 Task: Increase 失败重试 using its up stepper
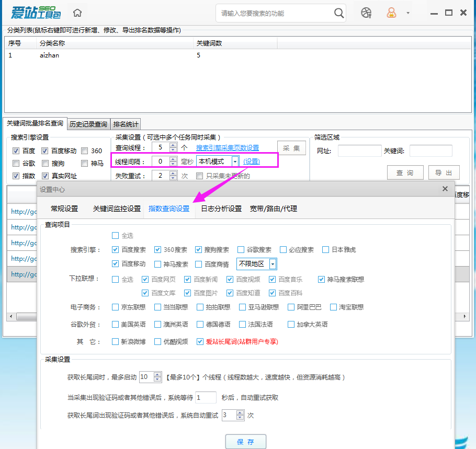[x=173, y=173]
